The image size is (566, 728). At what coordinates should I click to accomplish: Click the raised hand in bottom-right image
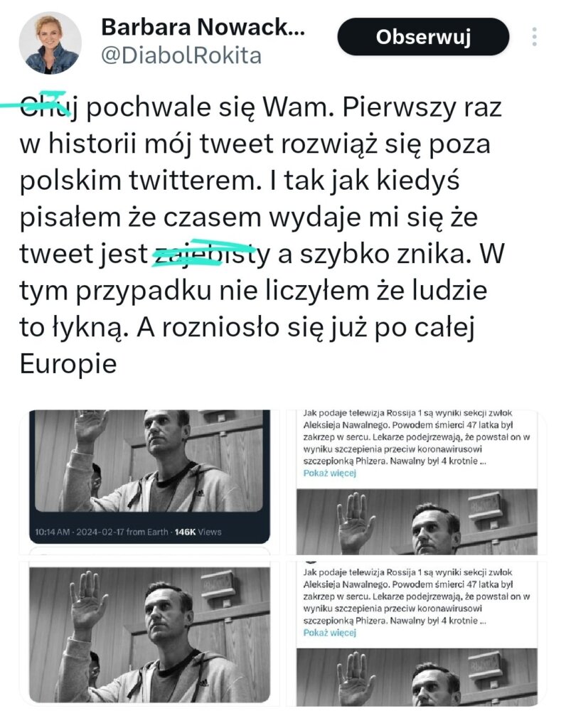(x=355, y=678)
